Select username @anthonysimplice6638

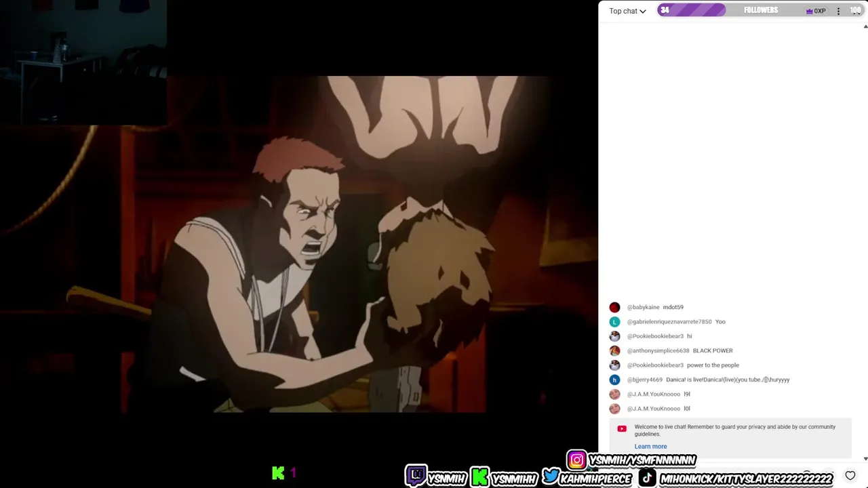(x=658, y=350)
